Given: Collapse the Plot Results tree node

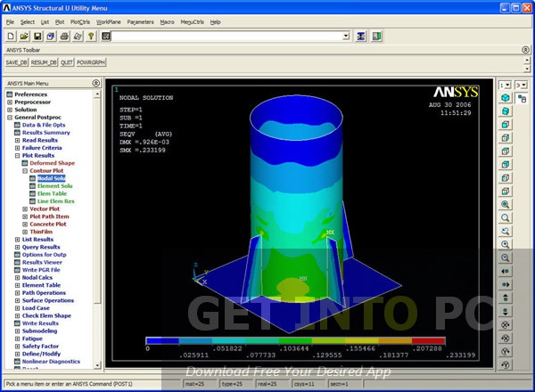Looking at the screenshot, I should click(x=17, y=155).
